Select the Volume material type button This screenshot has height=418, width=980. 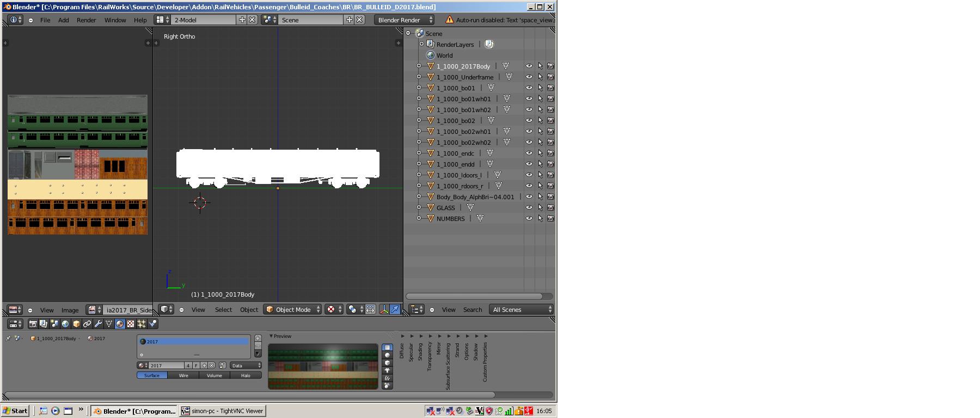[215, 376]
